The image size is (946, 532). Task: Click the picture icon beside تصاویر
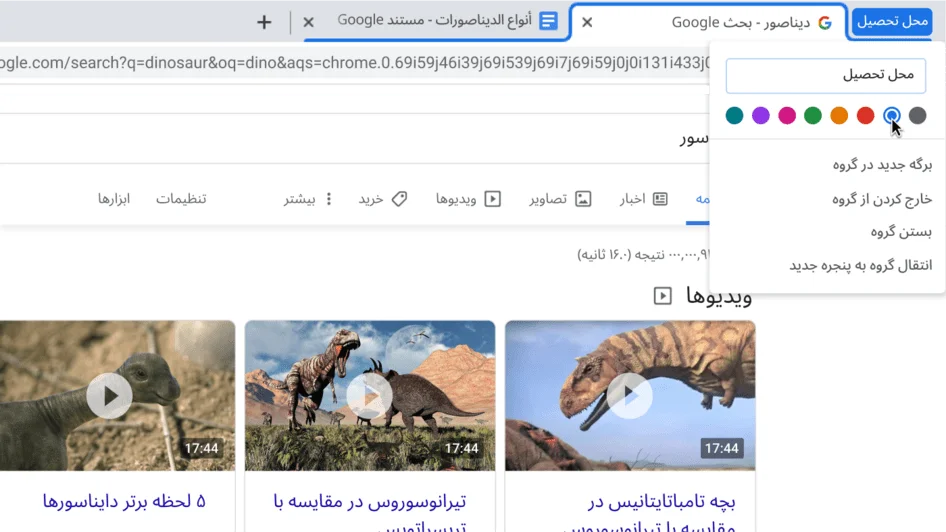583,199
